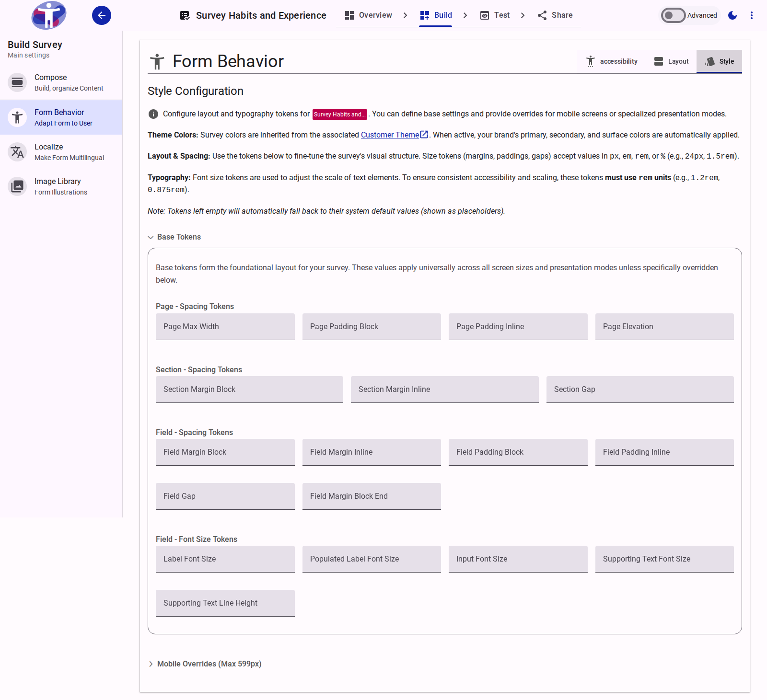Click the Image Library icon
The width and height of the screenshot is (767, 700).
[x=17, y=186]
